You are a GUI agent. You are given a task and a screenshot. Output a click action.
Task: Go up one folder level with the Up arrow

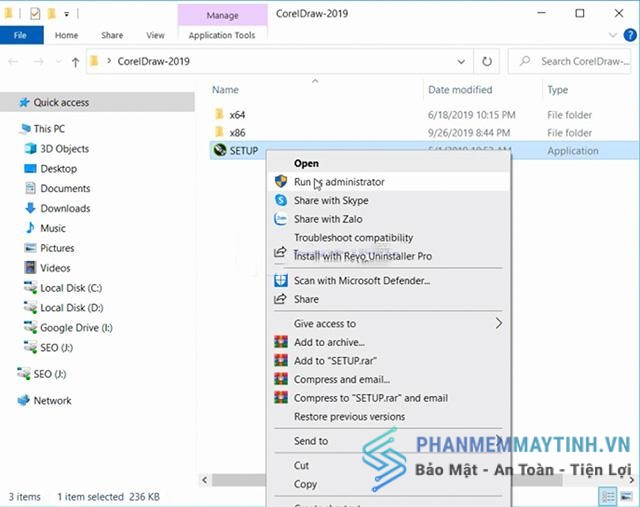[75, 62]
